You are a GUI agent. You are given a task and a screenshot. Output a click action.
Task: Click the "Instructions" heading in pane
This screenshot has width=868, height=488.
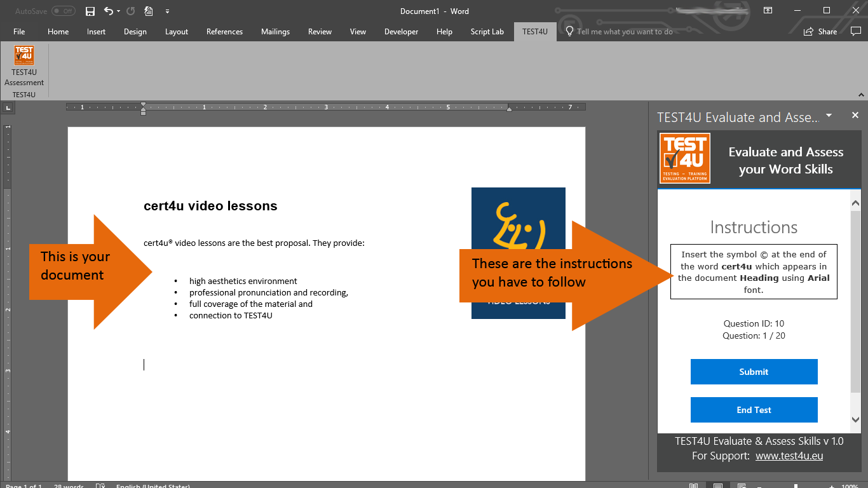tap(754, 227)
